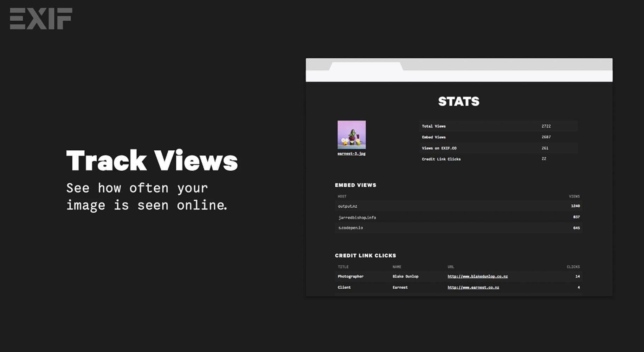Select the jarredbishop.info host row

(458, 217)
